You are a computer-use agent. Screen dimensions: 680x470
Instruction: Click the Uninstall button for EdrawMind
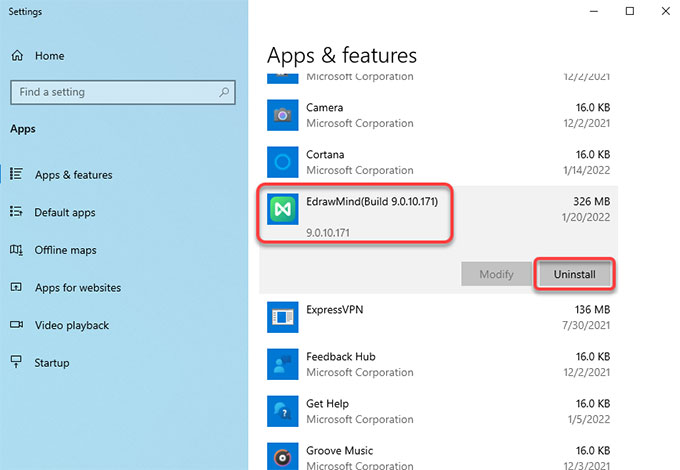(574, 274)
